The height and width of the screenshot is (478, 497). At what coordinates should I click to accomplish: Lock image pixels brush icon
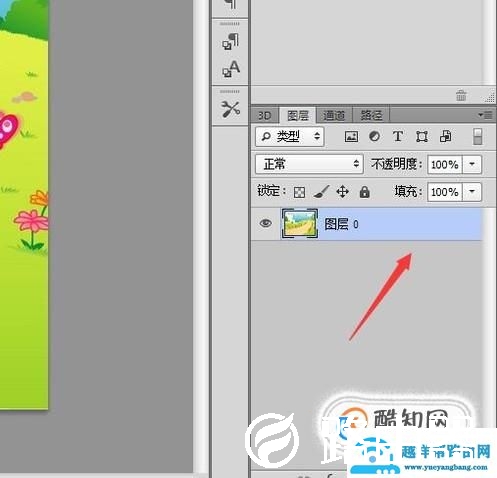click(321, 192)
